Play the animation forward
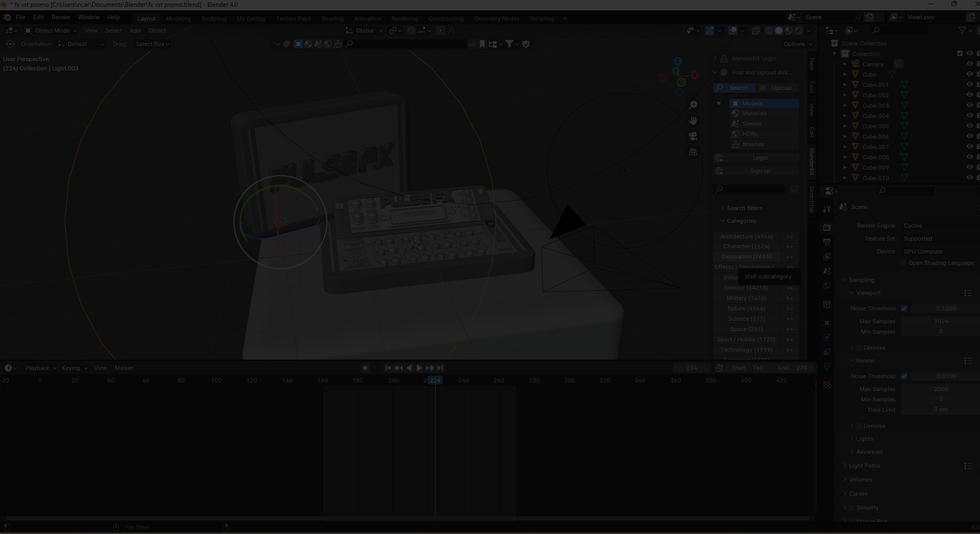Screen dimensions: 980x534 pyautogui.click(x=419, y=368)
